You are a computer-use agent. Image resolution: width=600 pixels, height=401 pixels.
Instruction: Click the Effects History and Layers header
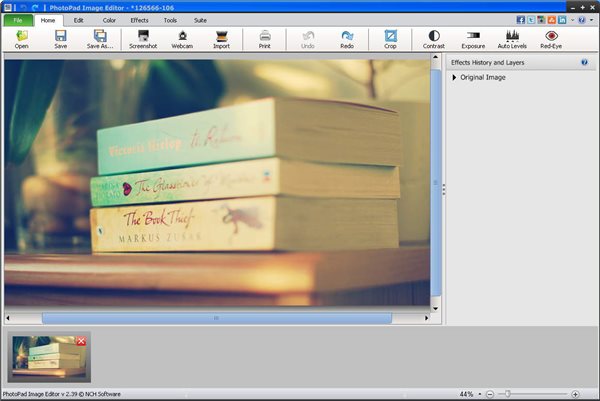click(488, 62)
